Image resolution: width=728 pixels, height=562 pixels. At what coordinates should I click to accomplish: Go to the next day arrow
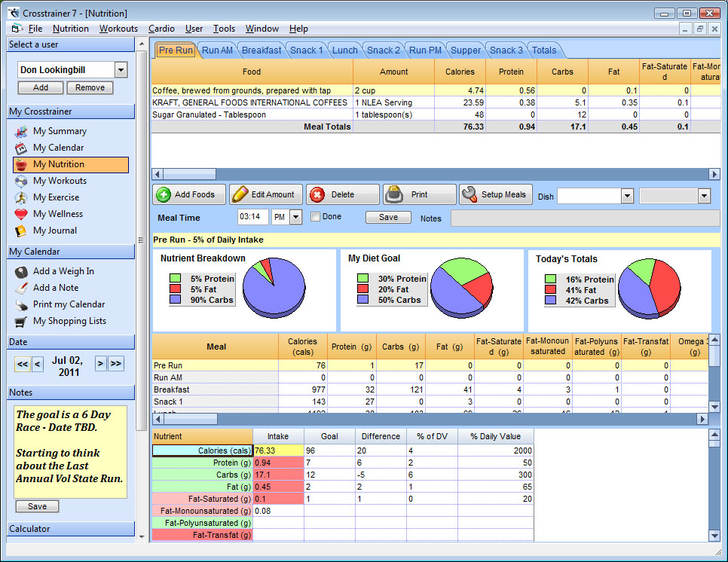click(x=100, y=363)
